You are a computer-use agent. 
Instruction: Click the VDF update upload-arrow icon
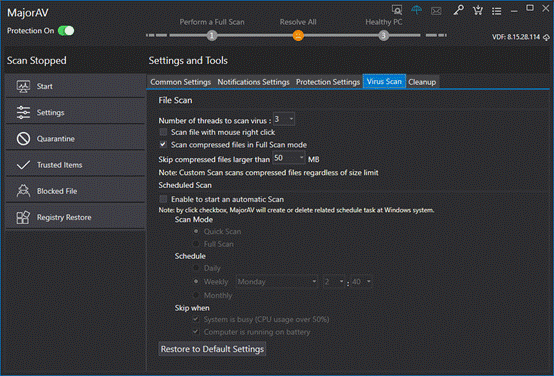(x=546, y=37)
